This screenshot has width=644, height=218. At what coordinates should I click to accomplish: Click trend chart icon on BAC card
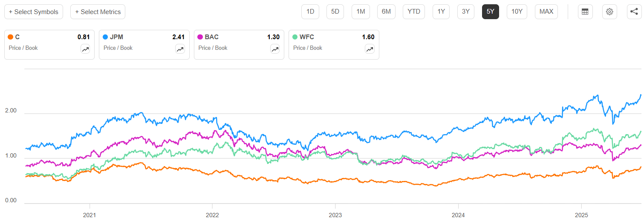[x=275, y=49]
